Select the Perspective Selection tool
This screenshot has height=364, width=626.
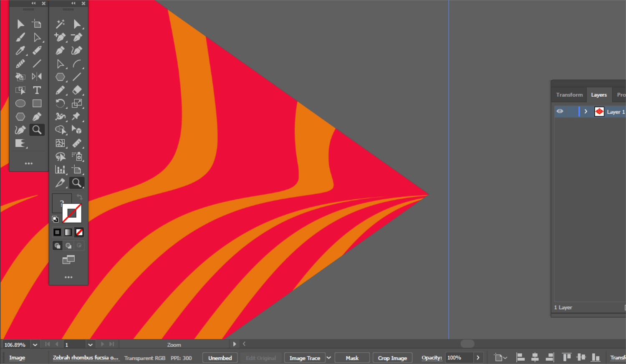click(x=77, y=130)
